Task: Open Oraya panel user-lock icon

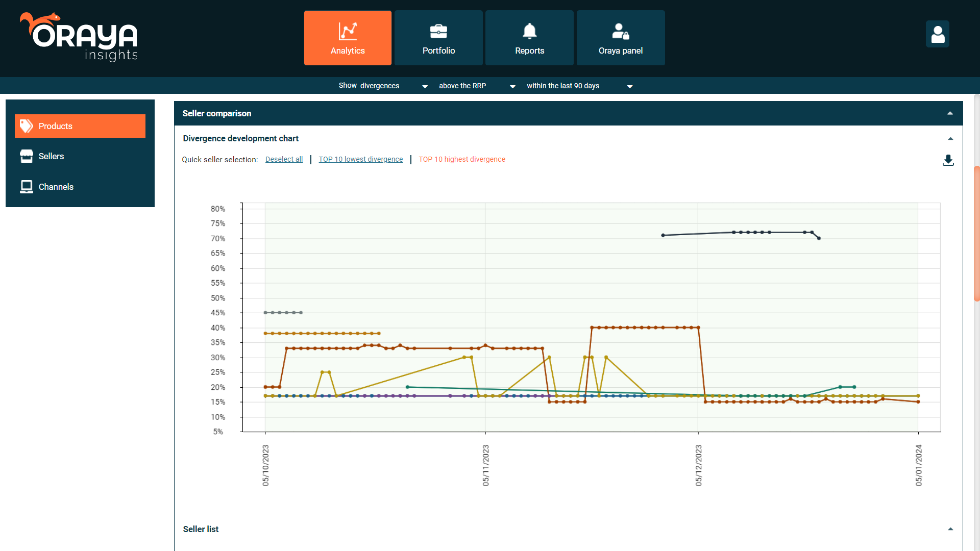Action: 620,31
